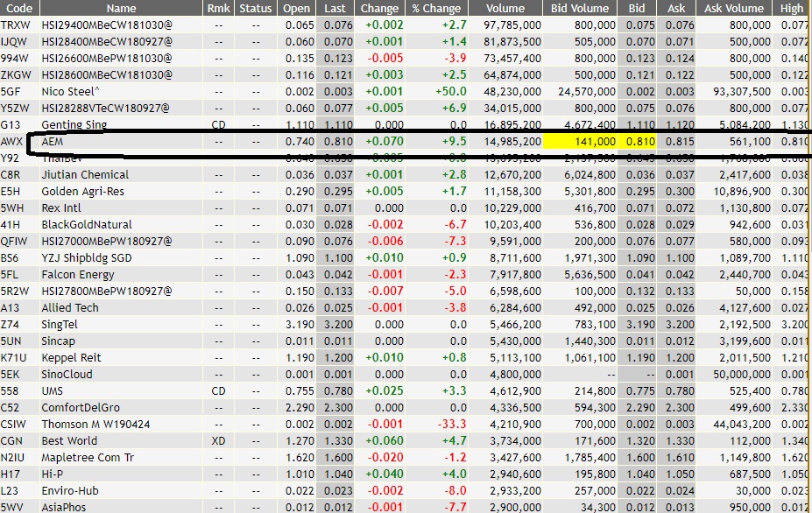The height and width of the screenshot is (513, 812).
Task: Click the highlighted 141,000 bid volume cell
Action: tap(580, 141)
